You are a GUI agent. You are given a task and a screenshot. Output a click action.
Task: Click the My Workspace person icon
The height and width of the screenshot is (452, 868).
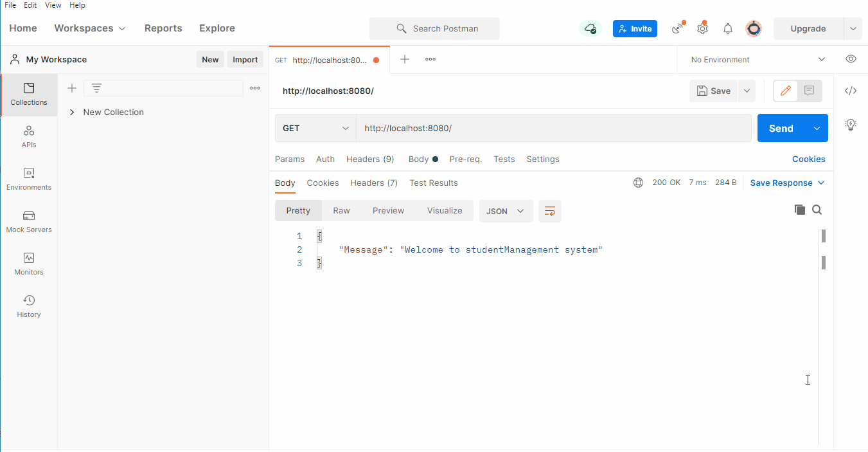[x=15, y=59]
